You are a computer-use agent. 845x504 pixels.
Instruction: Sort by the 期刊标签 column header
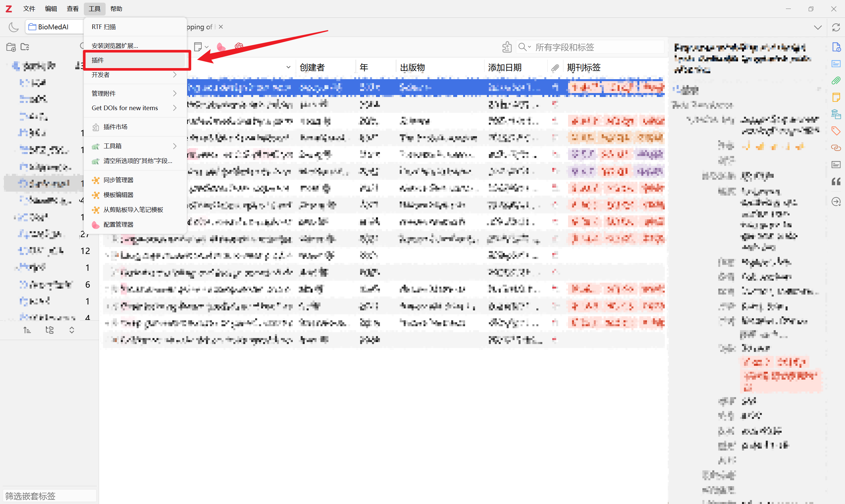point(583,68)
